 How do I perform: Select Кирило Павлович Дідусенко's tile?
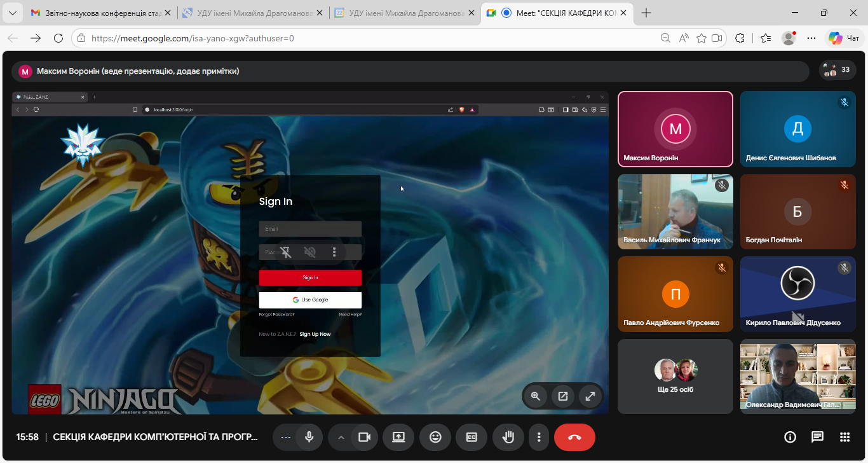coord(798,294)
